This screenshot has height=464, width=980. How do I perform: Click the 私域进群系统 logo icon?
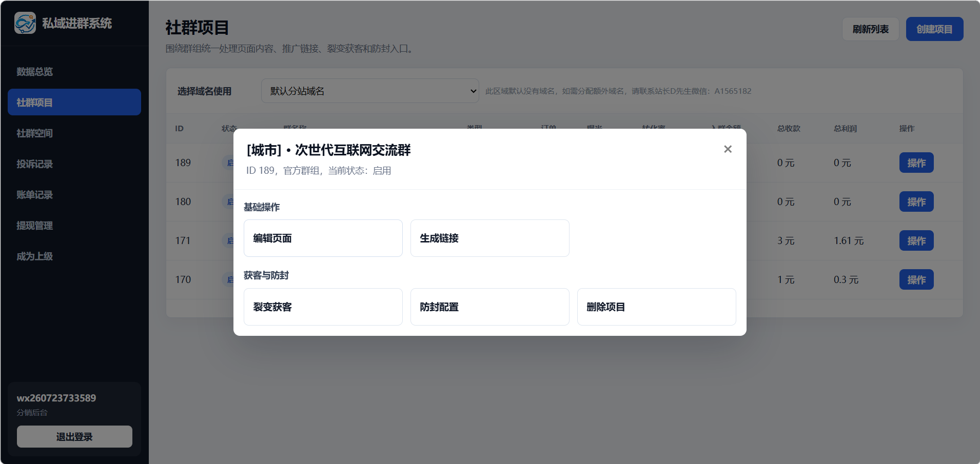click(x=25, y=23)
